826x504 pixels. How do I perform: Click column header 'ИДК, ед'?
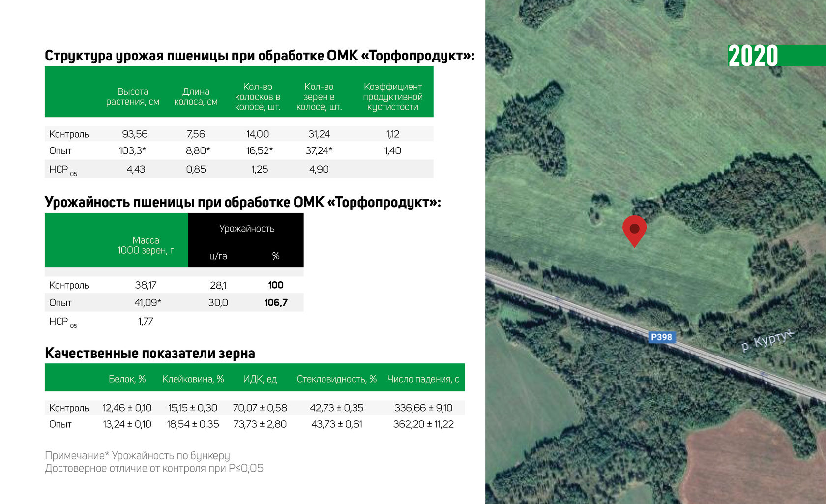pyautogui.click(x=260, y=379)
